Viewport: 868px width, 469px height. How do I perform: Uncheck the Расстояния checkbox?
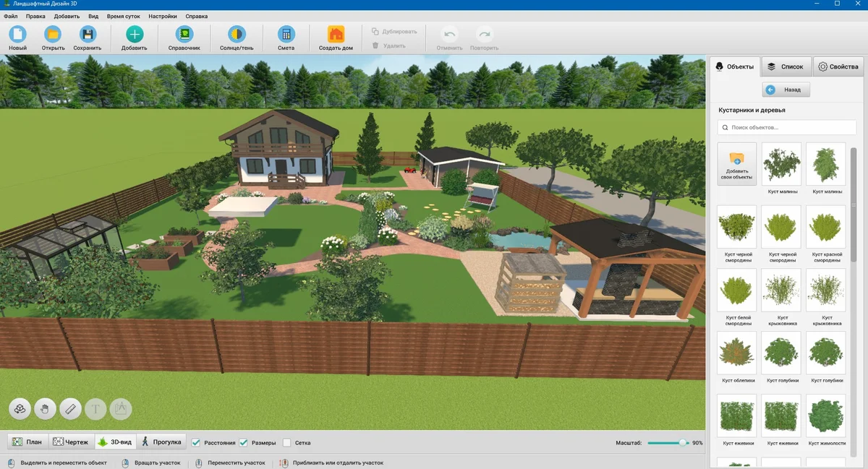[196, 442]
